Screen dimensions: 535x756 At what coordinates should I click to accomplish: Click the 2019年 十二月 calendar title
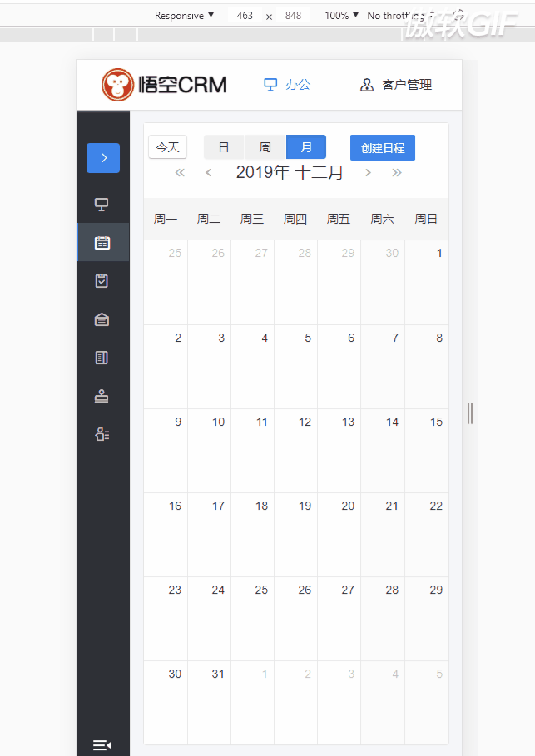[x=290, y=172]
